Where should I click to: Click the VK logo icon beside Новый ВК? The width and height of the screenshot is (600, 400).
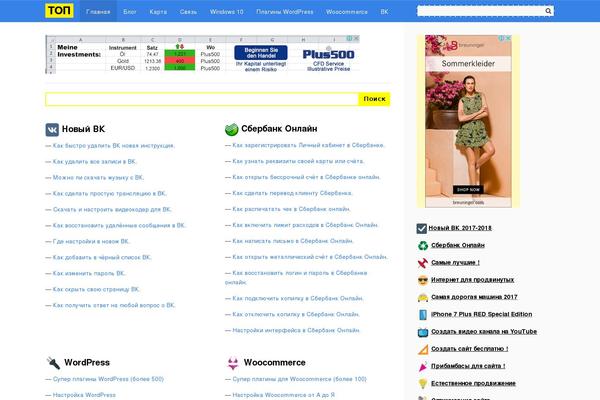(x=52, y=129)
